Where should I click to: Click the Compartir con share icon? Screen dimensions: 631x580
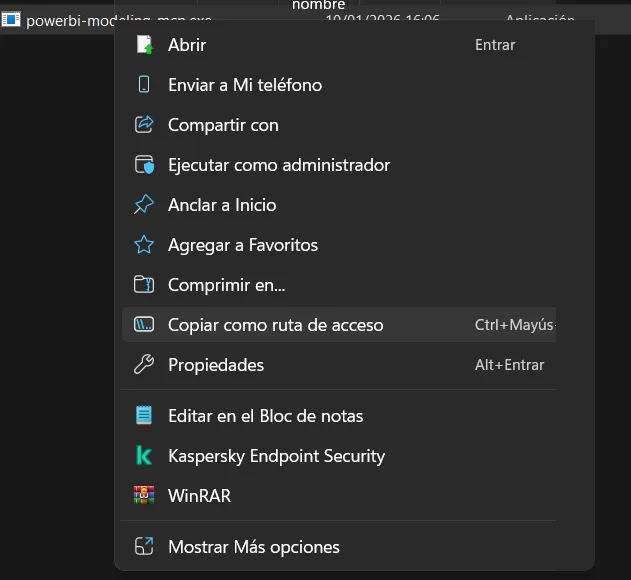point(144,125)
